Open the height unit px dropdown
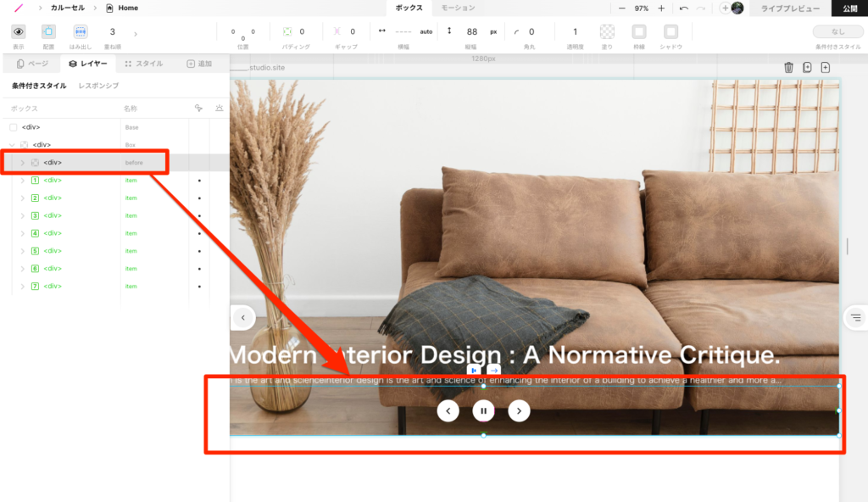 click(x=493, y=31)
